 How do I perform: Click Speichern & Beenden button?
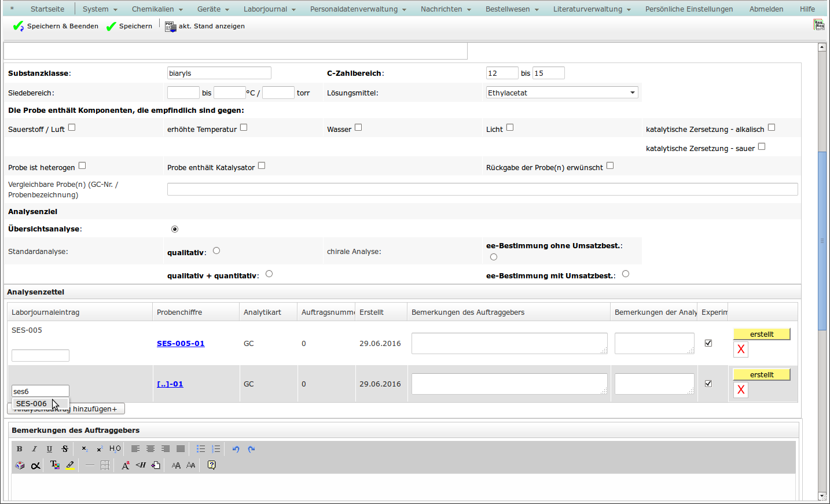coord(56,27)
